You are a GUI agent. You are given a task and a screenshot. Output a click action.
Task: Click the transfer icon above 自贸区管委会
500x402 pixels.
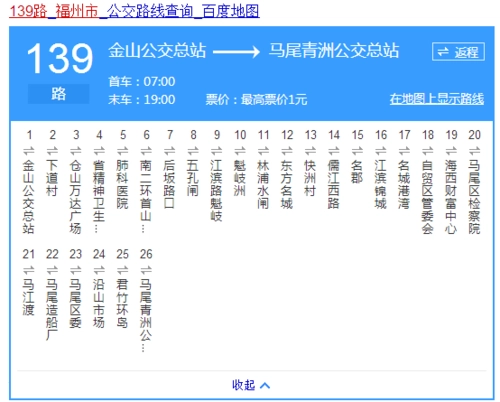click(x=428, y=151)
